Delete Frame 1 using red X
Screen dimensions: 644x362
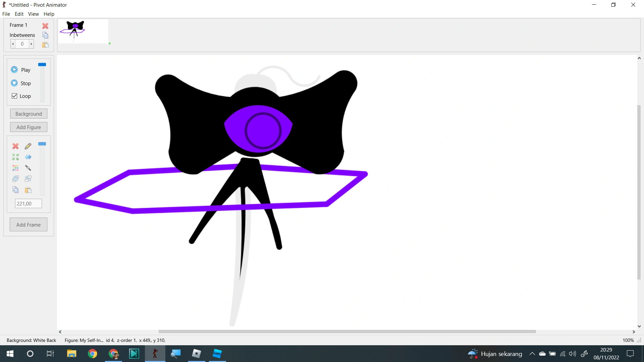[x=45, y=26]
